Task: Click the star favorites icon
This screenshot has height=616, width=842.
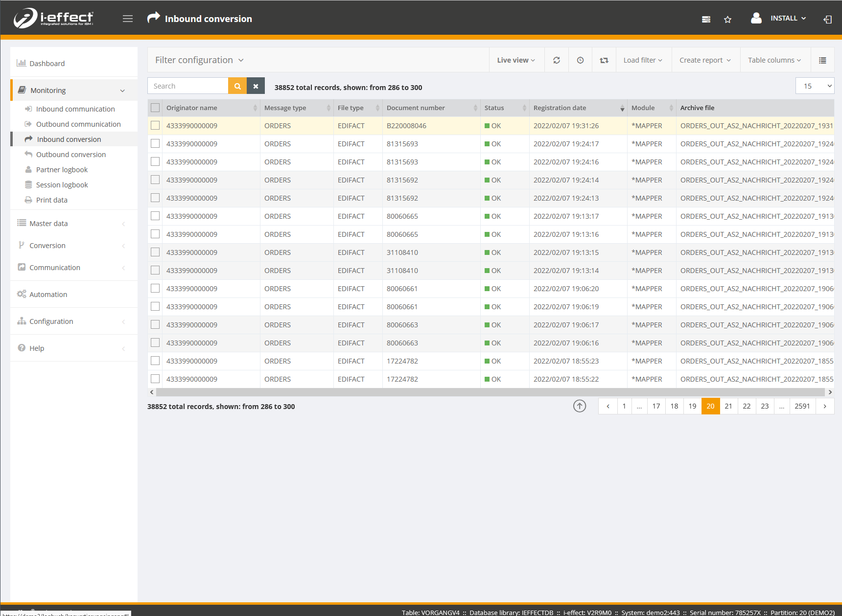Action: click(727, 20)
